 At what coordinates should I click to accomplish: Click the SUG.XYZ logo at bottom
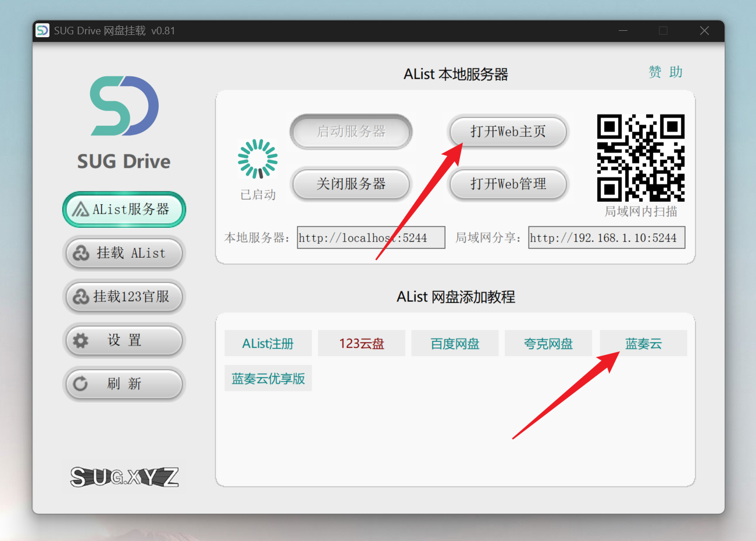[x=124, y=477]
